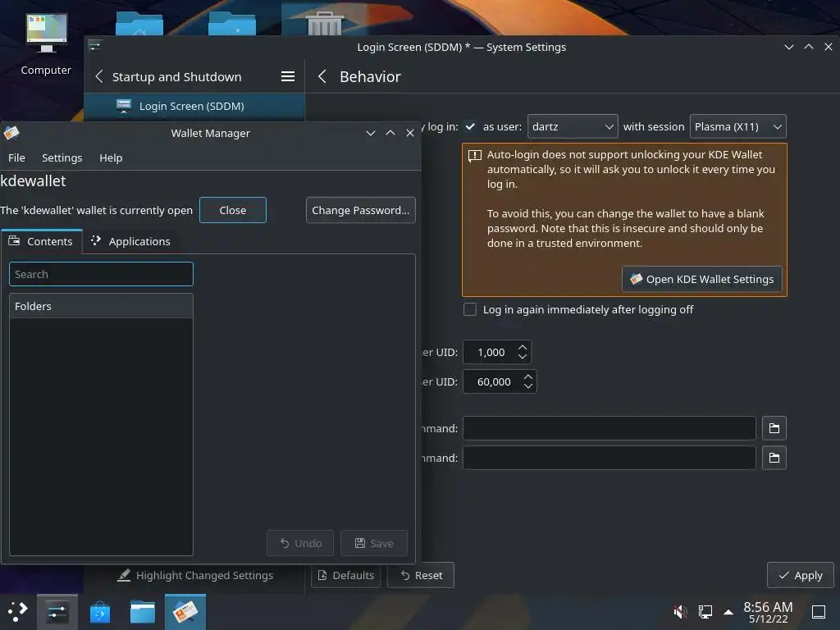This screenshot has height=630, width=840.
Task: Focus the wallet Search field
Action: point(101,274)
